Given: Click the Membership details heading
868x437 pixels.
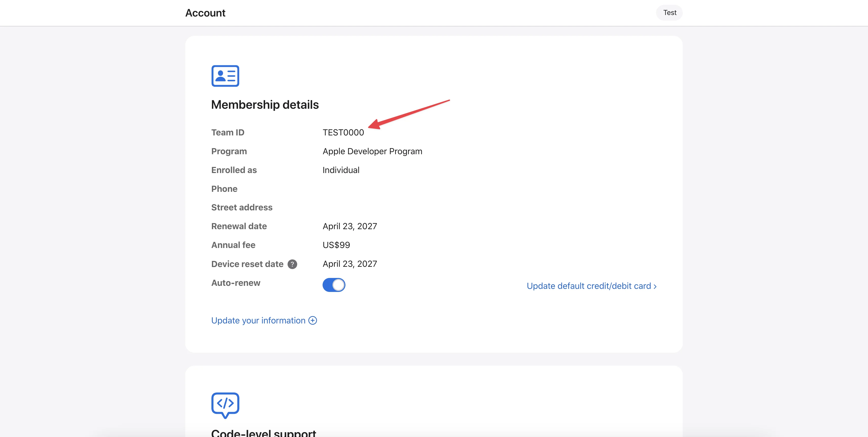Looking at the screenshot, I should click(x=265, y=105).
